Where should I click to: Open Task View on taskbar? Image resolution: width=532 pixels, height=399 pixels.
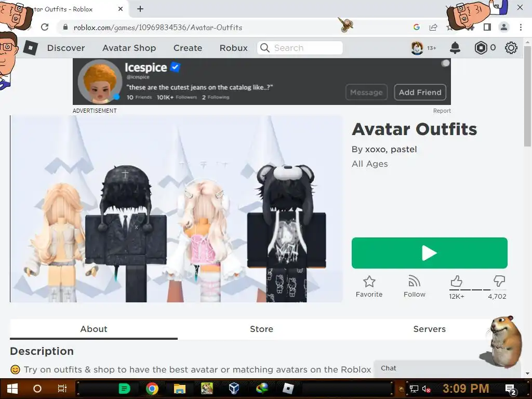(x=62, y=389)
